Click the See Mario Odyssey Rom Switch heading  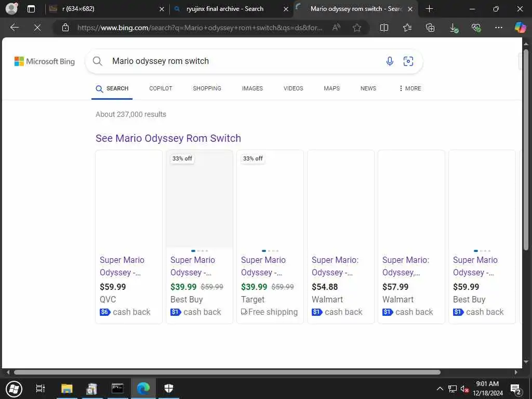pos(168,138)
